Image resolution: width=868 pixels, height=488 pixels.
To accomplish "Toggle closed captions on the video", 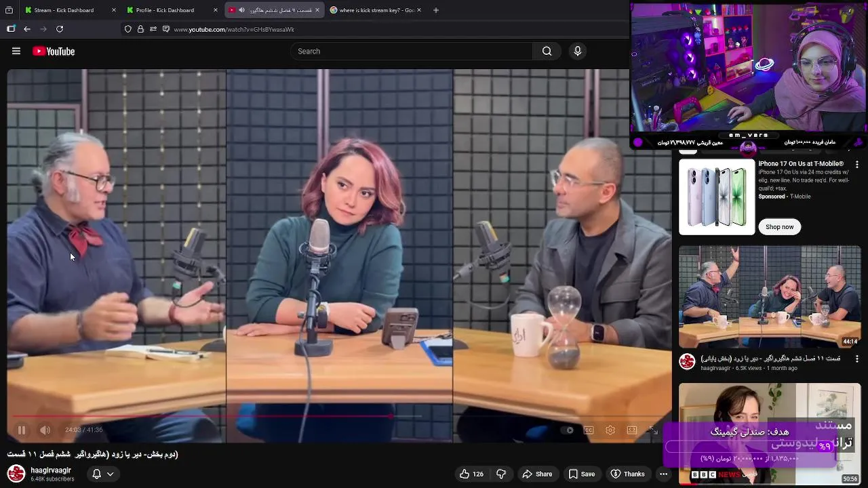I will tap(589, 430).
